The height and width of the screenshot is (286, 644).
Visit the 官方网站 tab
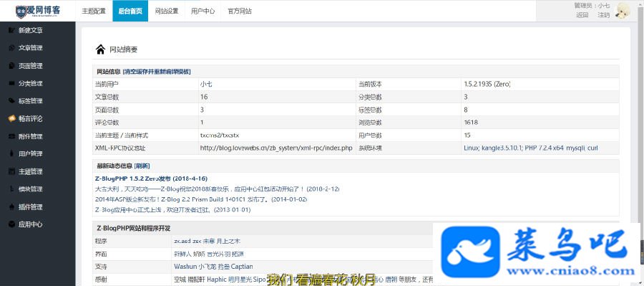(x=240, y=11)
